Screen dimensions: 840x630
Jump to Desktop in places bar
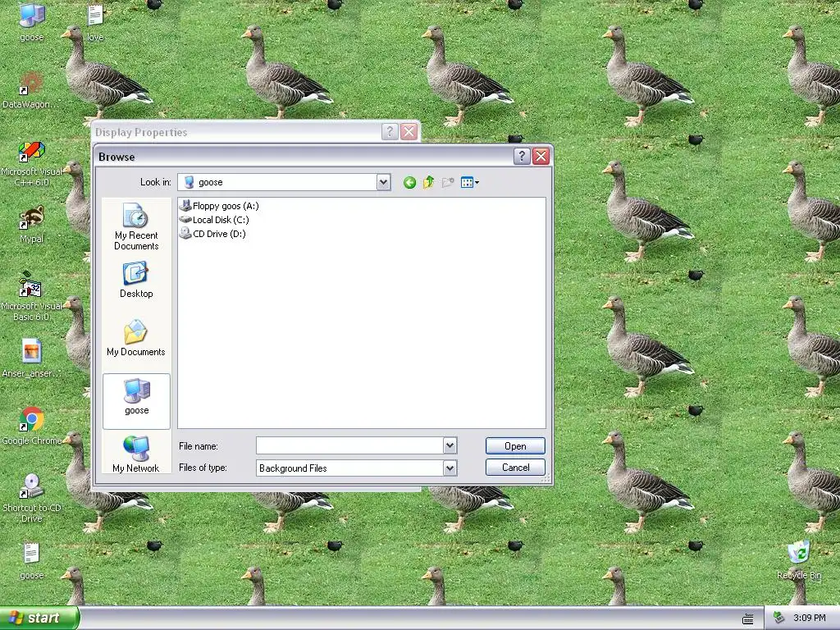pyautogui.click(x=136, y=280)
